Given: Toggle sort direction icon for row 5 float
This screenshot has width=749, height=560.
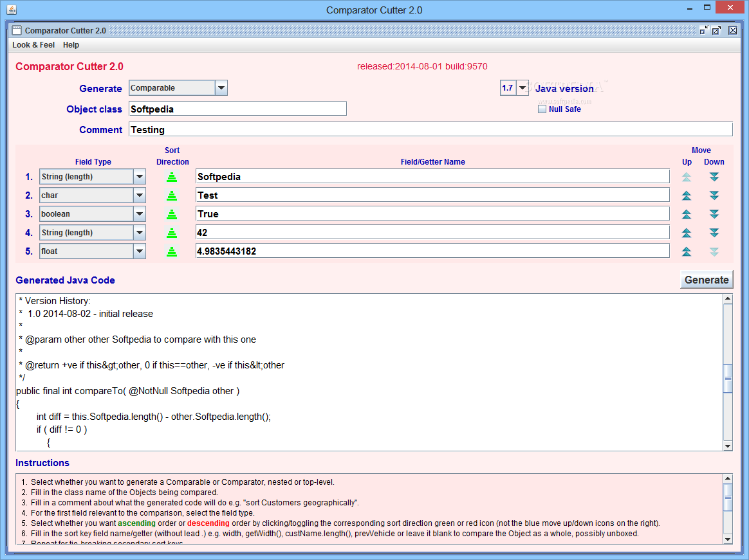Looking at the screenshot, I should (172, 251).
